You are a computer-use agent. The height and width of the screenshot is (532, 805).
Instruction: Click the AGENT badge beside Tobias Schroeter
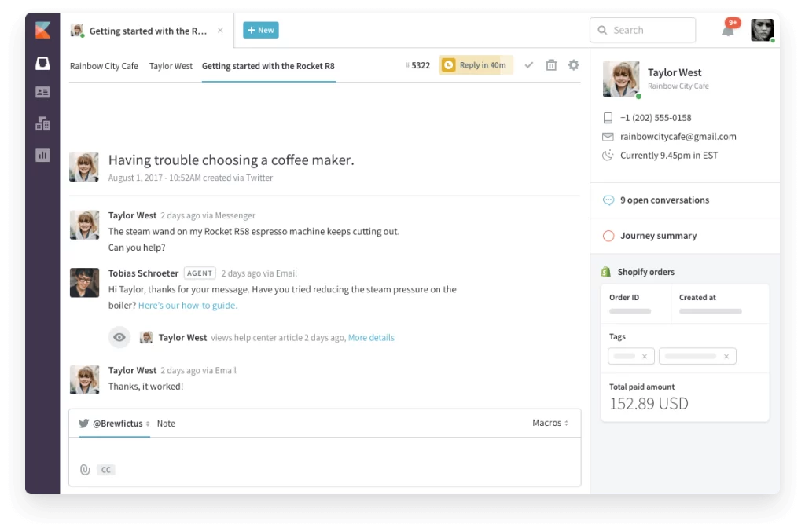200,273
